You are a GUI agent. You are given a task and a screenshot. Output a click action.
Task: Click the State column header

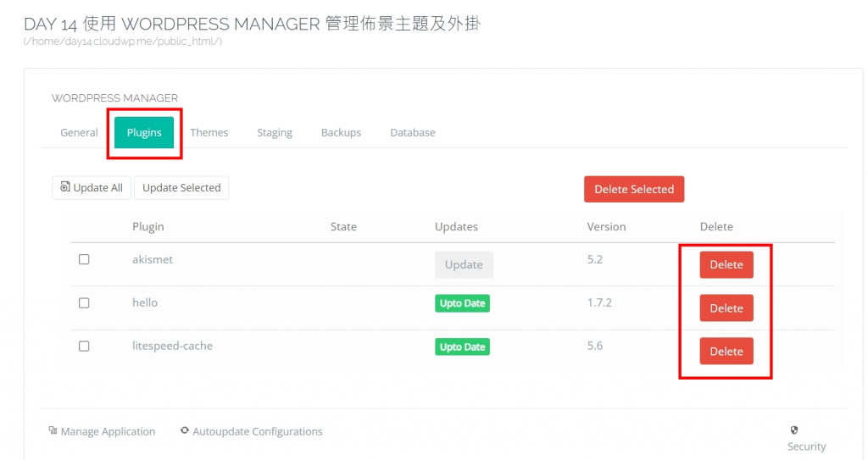[343, 226]
